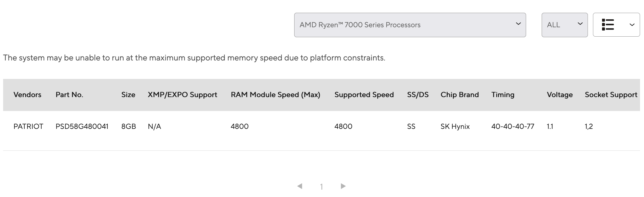Click the Voltage column header

(560, 95)
